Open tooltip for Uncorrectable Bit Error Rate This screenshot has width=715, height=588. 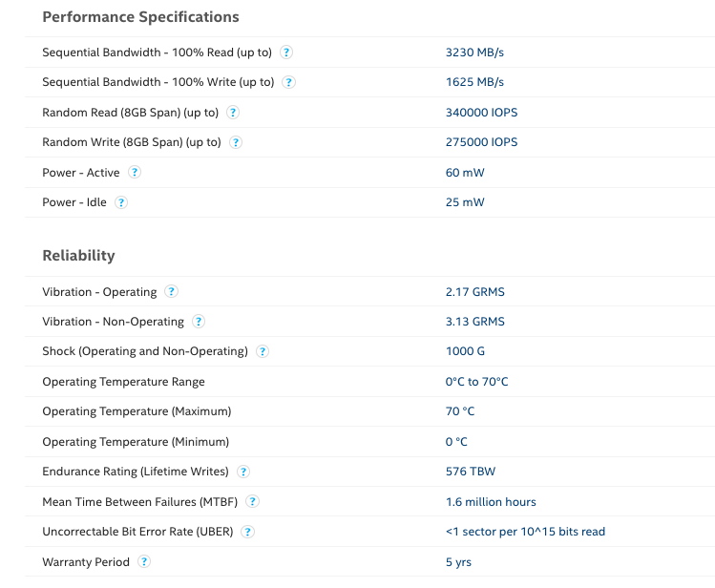point(248,532)
